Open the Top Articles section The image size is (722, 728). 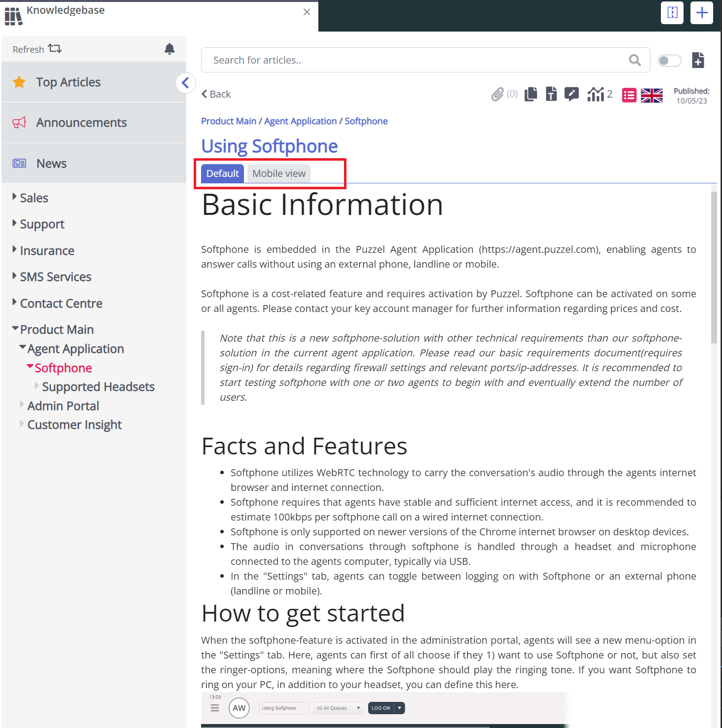click(68, 82)
